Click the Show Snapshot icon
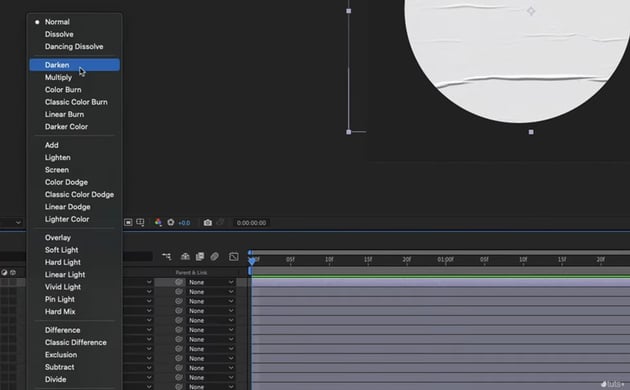630x390 pixels. click(x=220, y=223)
